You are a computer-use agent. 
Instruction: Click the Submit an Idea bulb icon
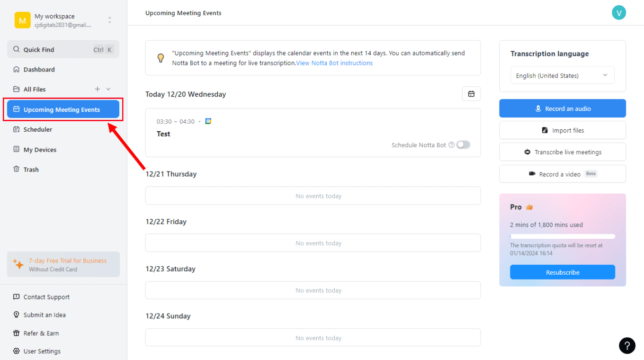[16, 315]
